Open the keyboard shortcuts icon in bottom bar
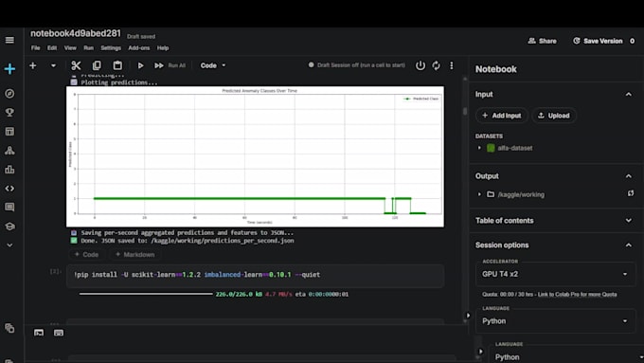This screenshot has width=644, height=363. coord(59,333)
